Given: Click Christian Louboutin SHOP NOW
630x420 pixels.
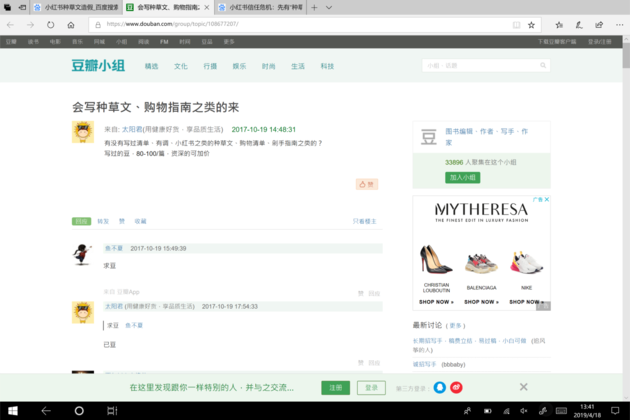Looking at the screenshot, I should point(436,302).
